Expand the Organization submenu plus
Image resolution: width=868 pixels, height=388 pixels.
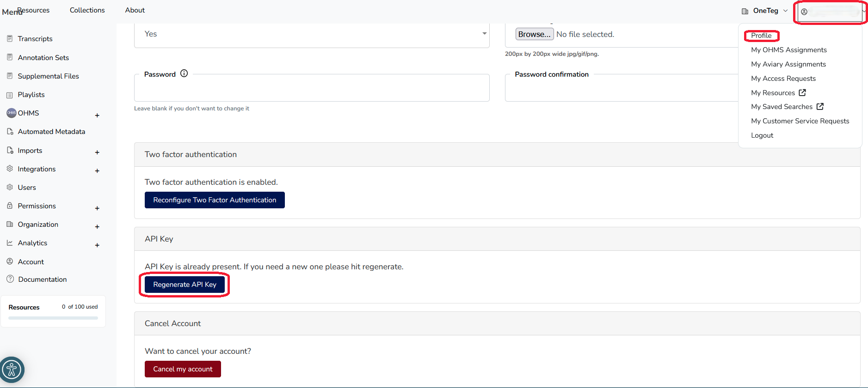[97, 227]
